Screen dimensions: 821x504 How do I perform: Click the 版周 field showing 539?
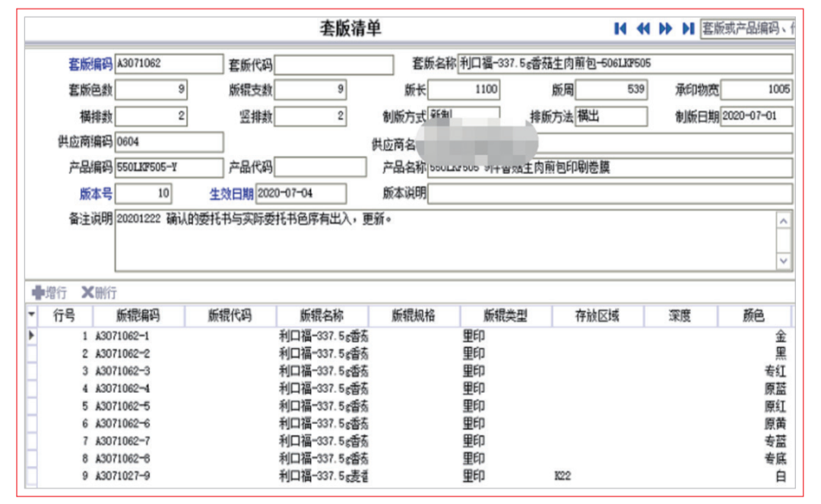pos(611,90)
